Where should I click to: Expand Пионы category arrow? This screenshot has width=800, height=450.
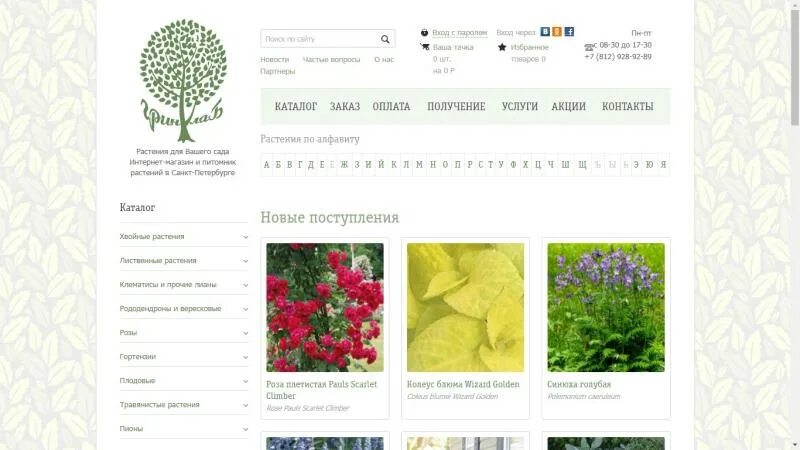245,429
